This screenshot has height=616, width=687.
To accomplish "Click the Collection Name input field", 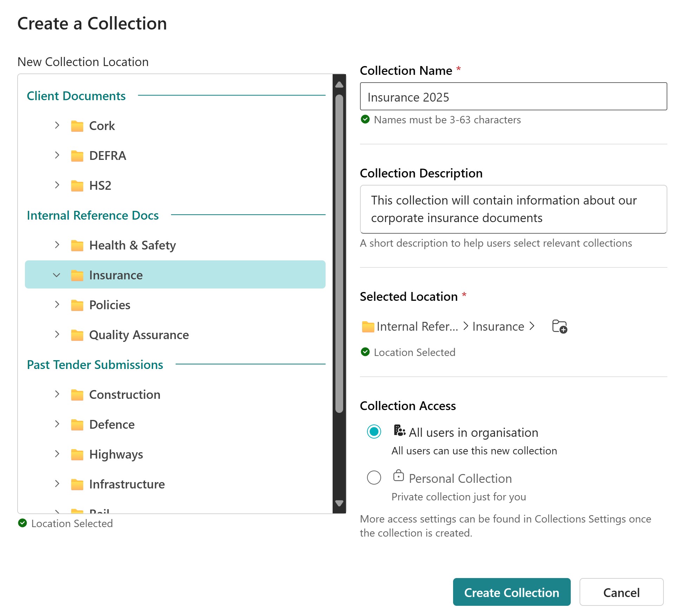I will 513,97.
